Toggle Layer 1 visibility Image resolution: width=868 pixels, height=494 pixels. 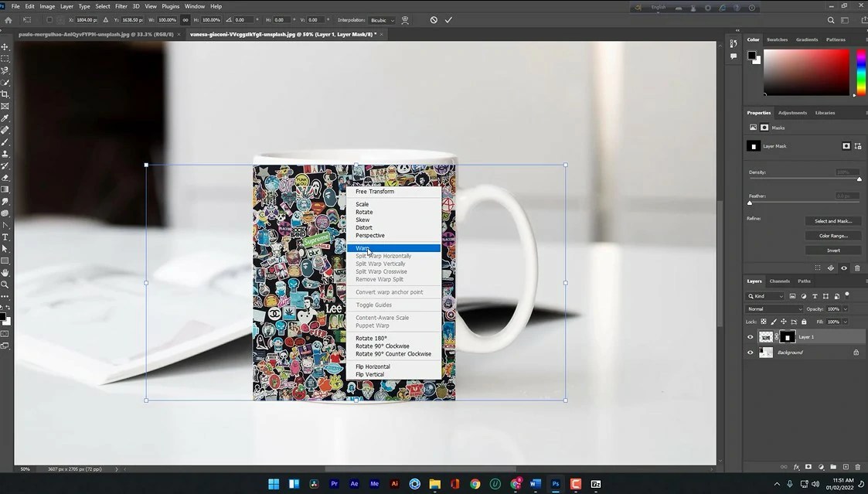click(750, 336)
